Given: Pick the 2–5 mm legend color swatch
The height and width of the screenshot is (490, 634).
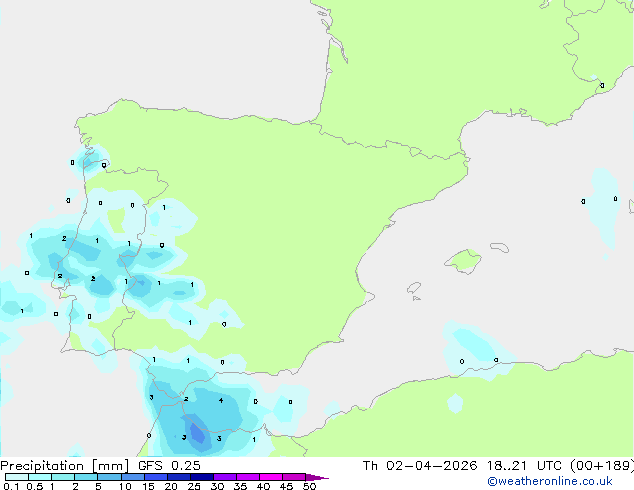Looking at the screenshot, I should pyautogui.click(x=86, y=477).
